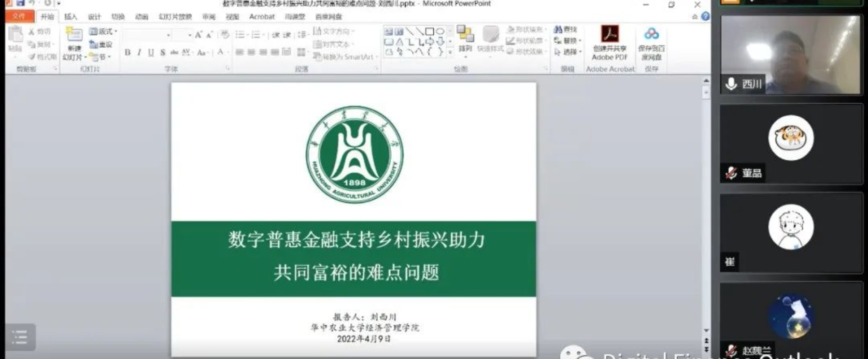The width and height of the screenshot is (868, 359).
Task: Toggle Italic text formatting
Action: point(139,52)
